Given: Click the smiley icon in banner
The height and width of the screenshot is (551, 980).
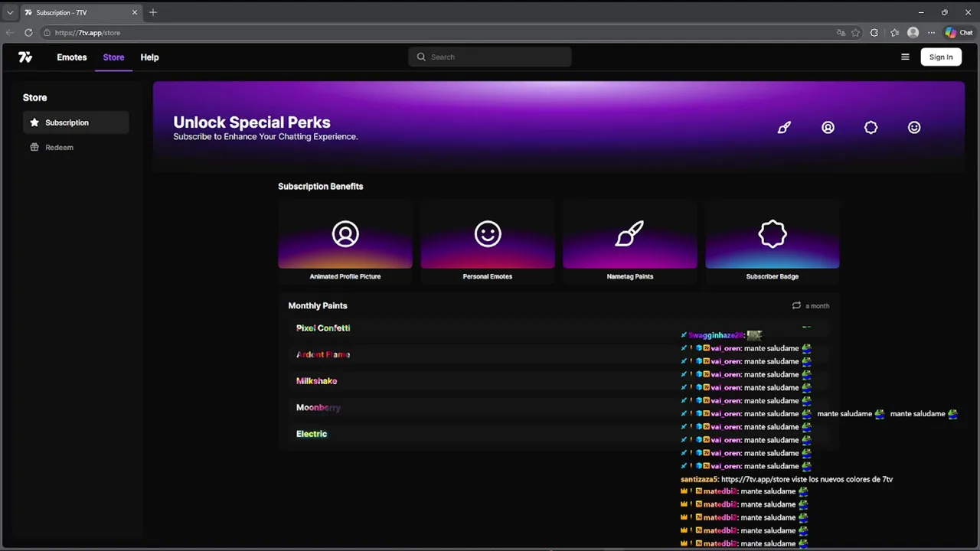Looking at the screenshot, I should [914, 128].
